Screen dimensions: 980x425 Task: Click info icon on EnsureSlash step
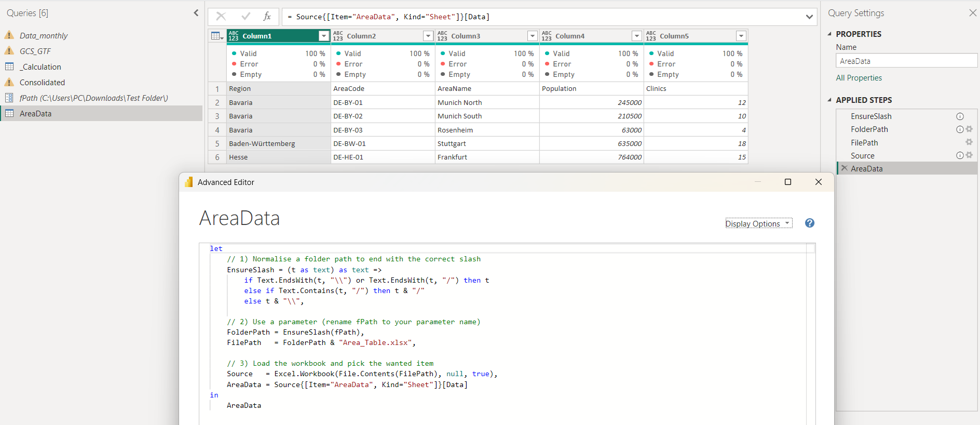click(960, 116)
